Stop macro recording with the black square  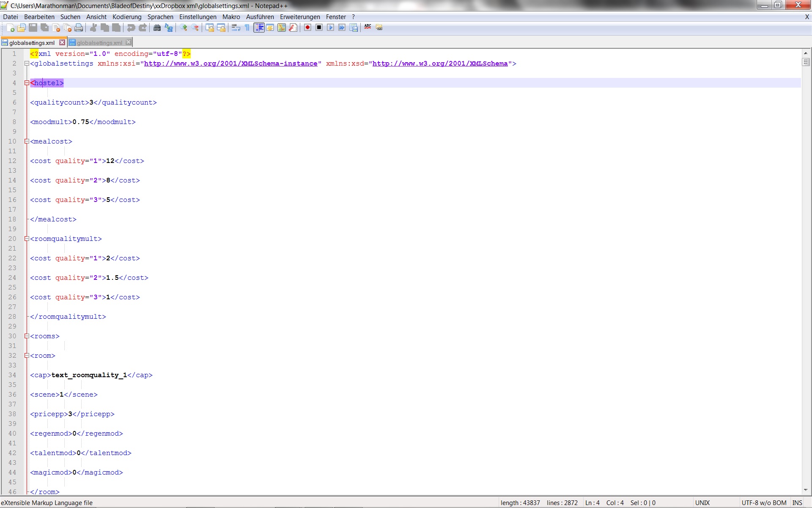pos(319,28)
